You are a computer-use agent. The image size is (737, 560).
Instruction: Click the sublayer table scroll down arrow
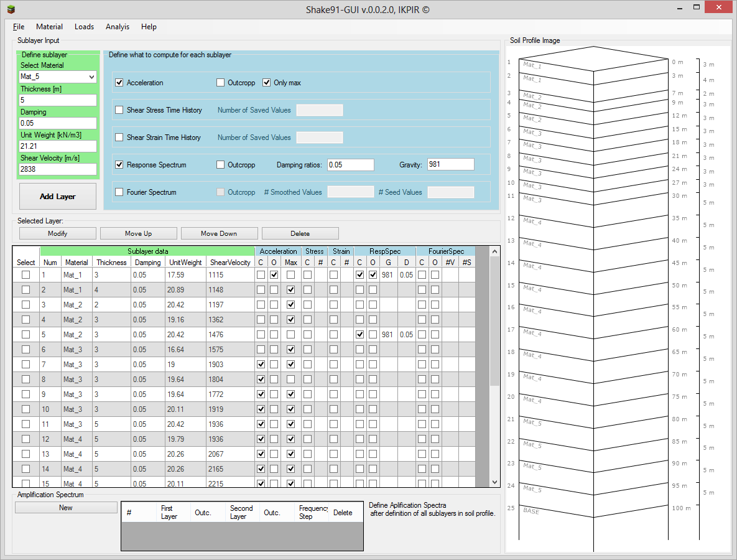tap(494, 482)
